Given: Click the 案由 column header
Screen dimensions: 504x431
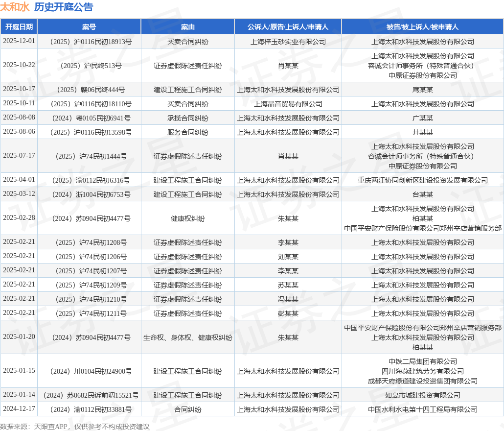Looking at the screenshot, I should [188, 27].
